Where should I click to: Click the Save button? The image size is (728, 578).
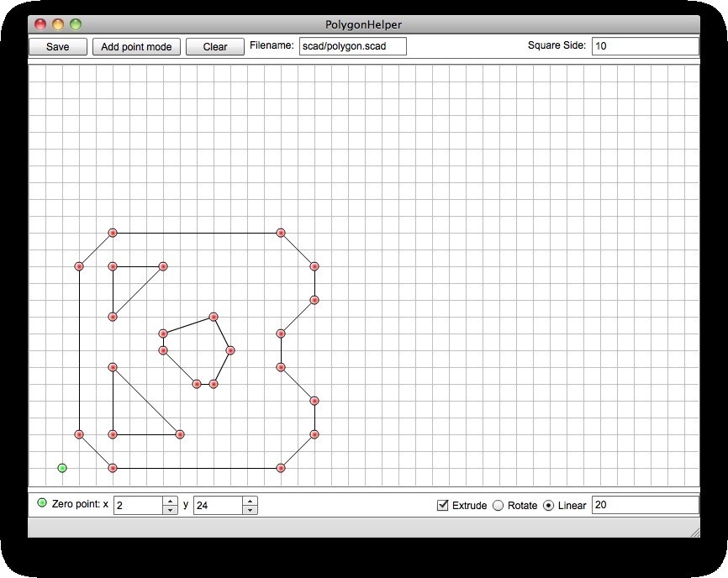coord(57,46)
